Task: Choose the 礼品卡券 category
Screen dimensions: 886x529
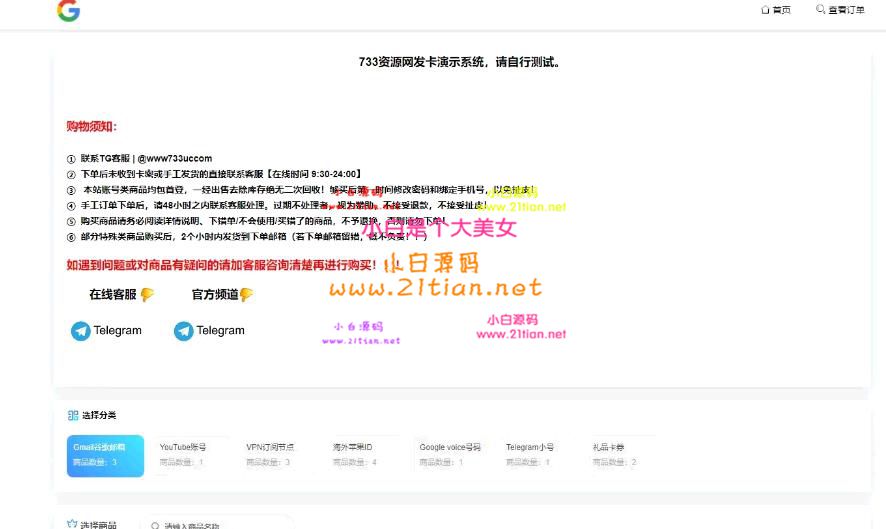Action: point(620,455)
